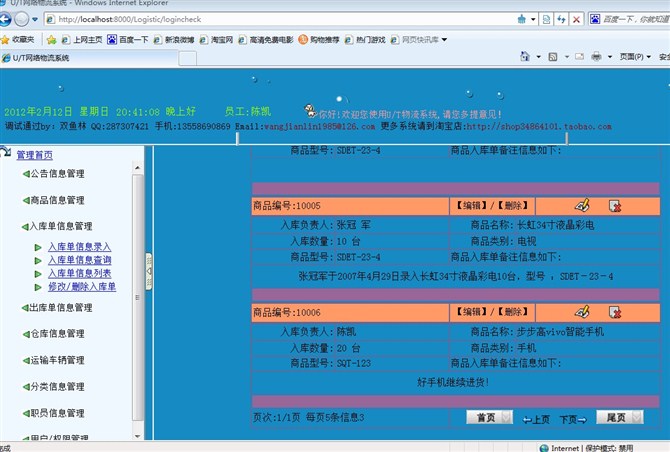The image size is (670, 452).
Task: Open the 入库单信息录入 link
Action: tap(79, 247)
